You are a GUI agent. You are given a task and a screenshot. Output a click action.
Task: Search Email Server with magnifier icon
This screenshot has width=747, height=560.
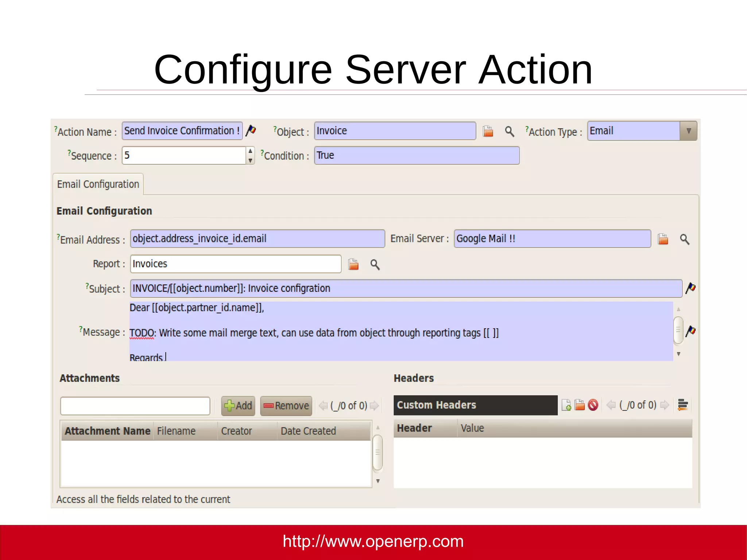(x=685, y=239)
